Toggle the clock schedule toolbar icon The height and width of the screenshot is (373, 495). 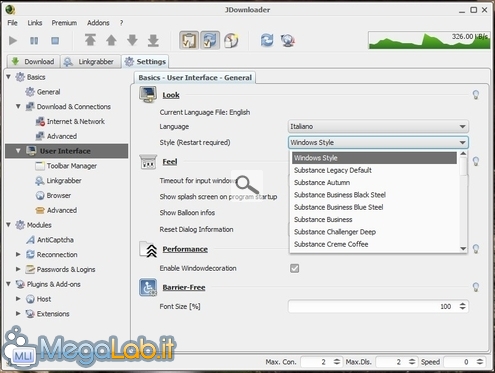pos(231,40)
